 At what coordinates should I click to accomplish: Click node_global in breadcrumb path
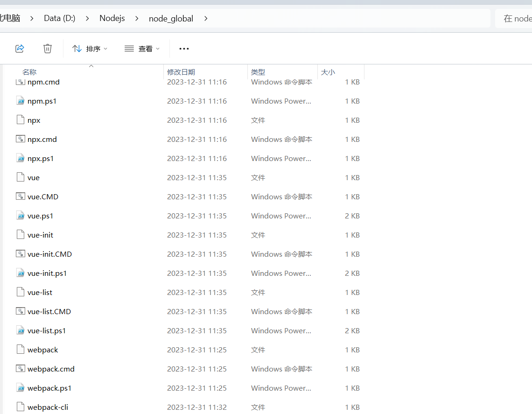tap(171, 19)
